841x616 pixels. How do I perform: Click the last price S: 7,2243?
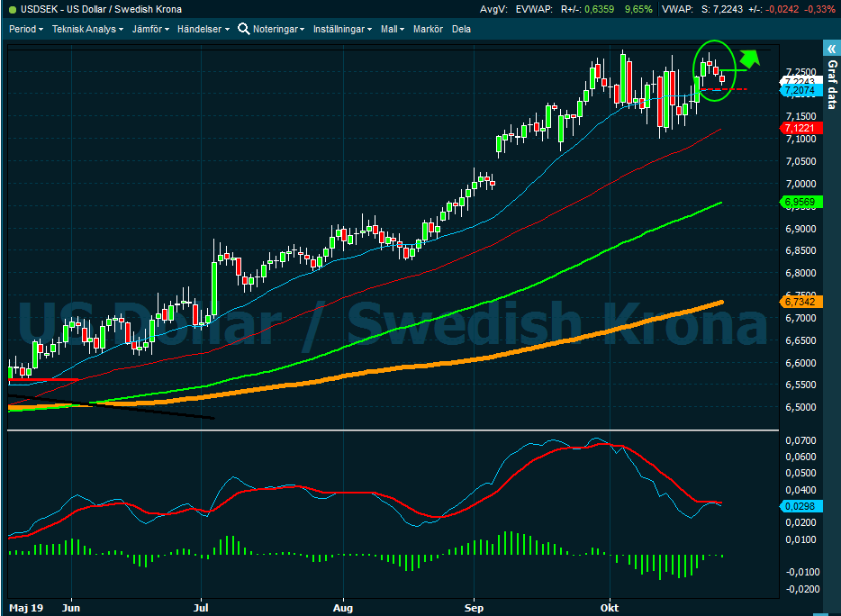(722, 9)
